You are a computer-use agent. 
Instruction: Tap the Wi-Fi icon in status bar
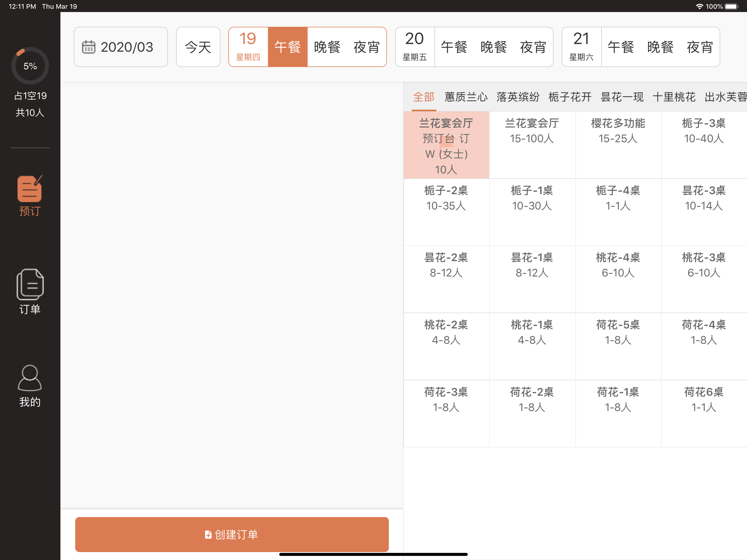click(699, 6)
